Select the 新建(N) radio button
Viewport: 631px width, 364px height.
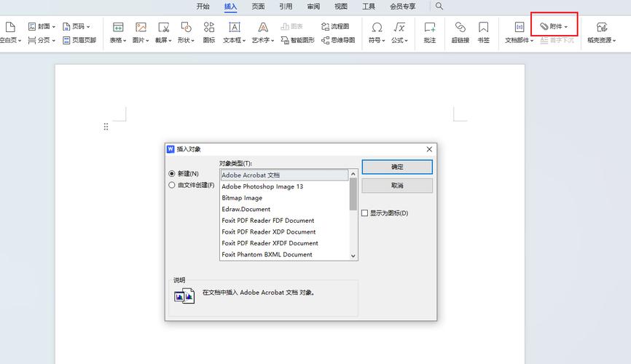click(x=172, y=174)
